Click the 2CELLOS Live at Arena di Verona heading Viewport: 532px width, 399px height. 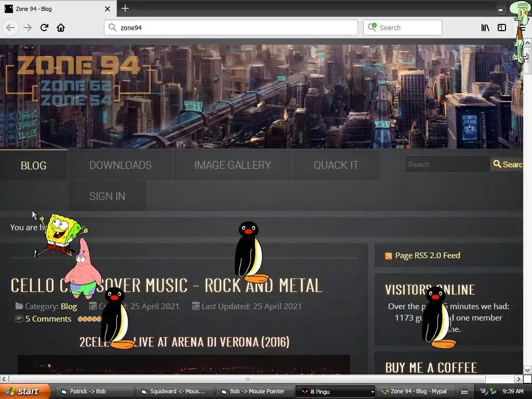coord(184,342)
